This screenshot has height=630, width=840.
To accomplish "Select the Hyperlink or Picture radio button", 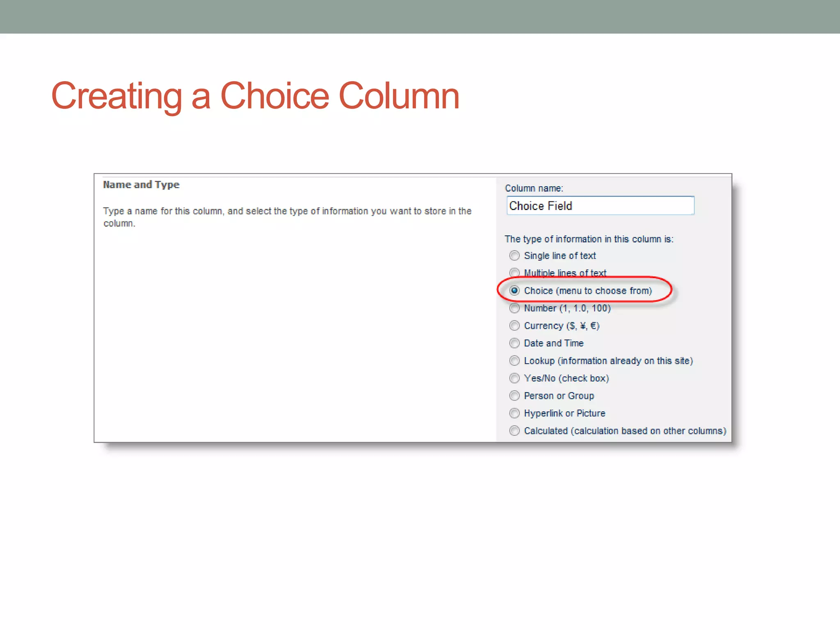I will point(514,413).
